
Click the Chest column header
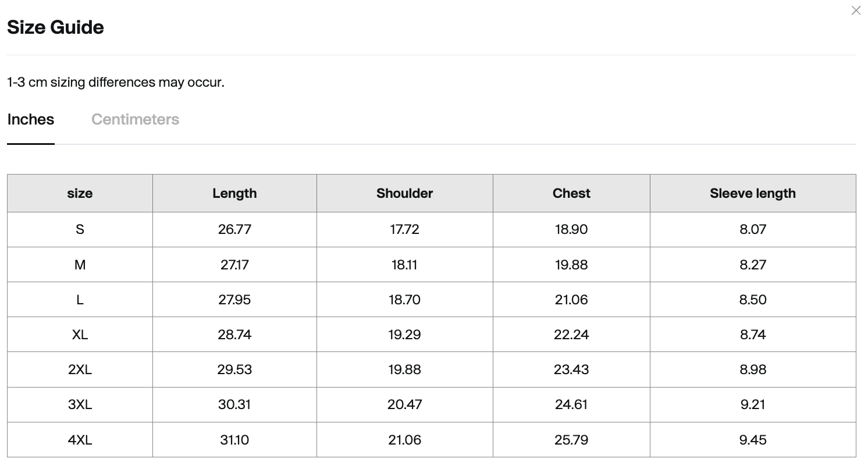571,193
